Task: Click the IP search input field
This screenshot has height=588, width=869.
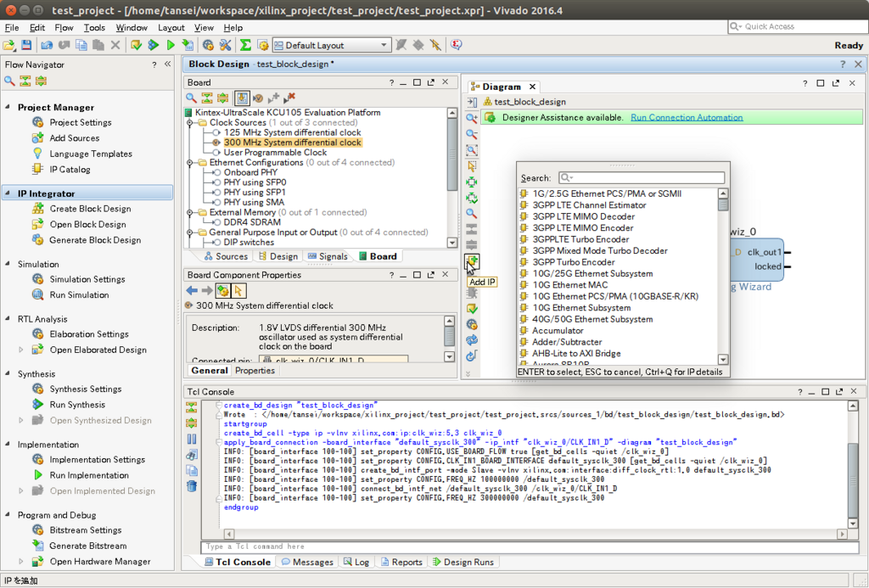Action: pos(642,178)
